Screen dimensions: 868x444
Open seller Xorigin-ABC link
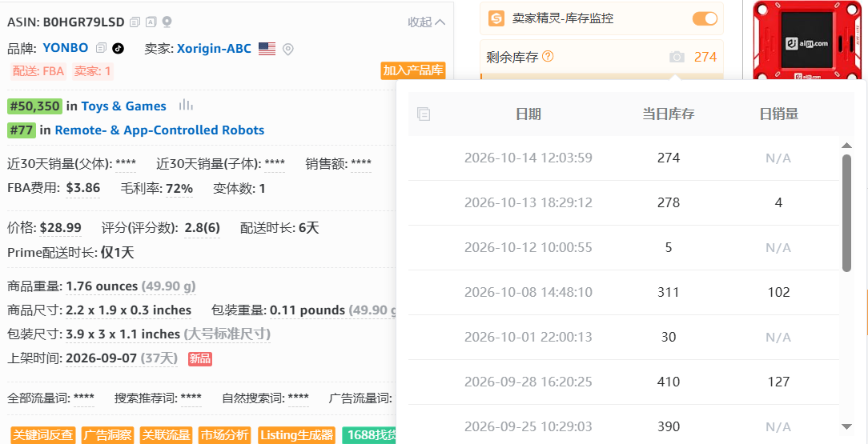coord(215,49)
